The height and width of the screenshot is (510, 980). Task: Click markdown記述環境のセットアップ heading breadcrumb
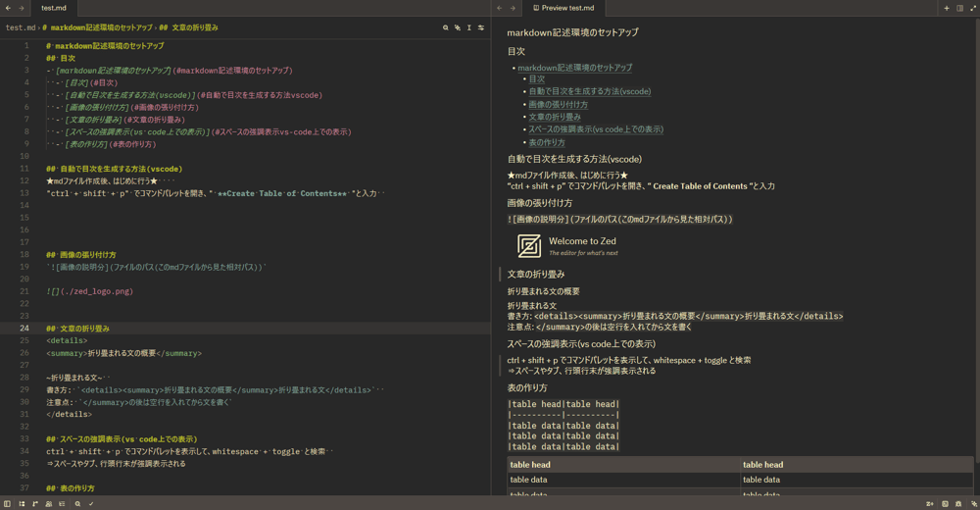pos(97,27)
